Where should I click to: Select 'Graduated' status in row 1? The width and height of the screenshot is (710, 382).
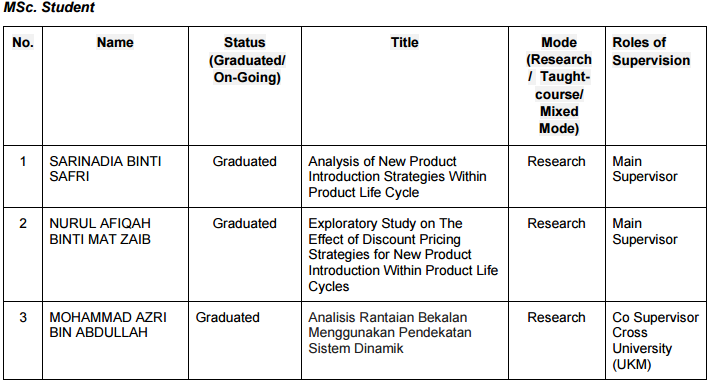pos(245,162)
